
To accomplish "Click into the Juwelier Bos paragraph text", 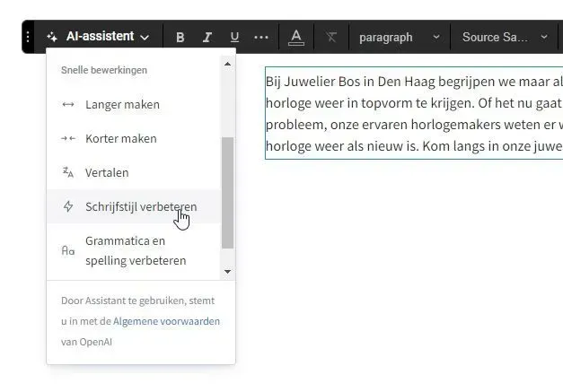I will tap(414, 113).
